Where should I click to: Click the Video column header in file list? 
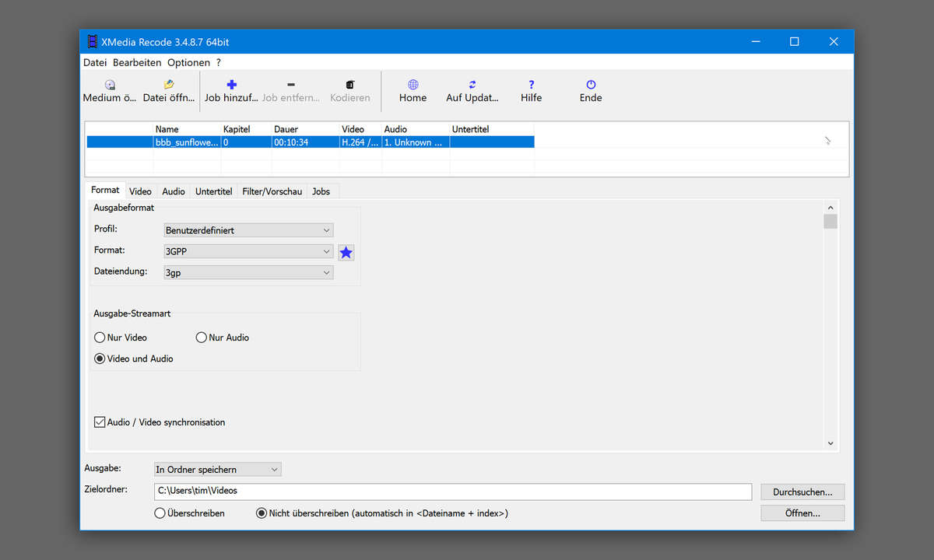pos(360,129)
